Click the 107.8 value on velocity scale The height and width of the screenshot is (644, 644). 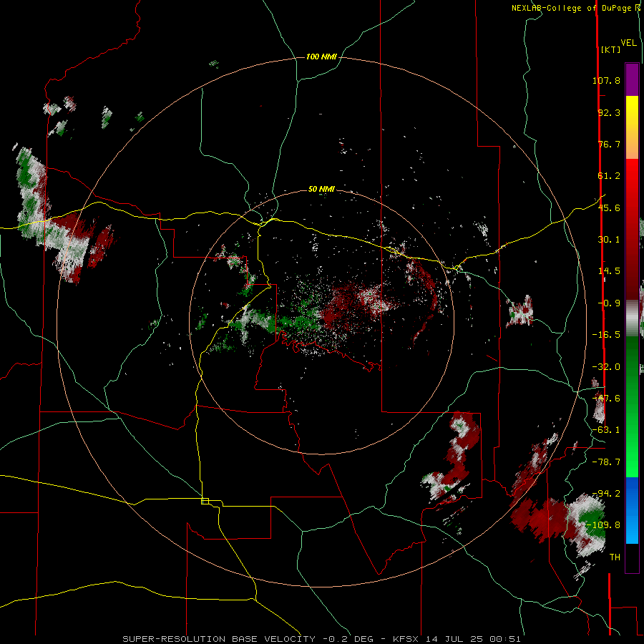click(x=606, y=80)
